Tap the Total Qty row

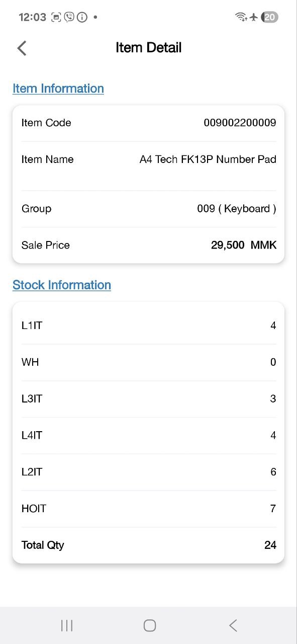click(149, 545)
